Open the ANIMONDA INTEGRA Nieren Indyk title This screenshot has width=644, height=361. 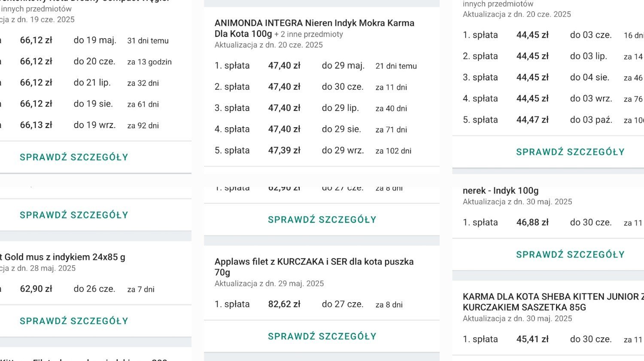click(x=314, y=28)
